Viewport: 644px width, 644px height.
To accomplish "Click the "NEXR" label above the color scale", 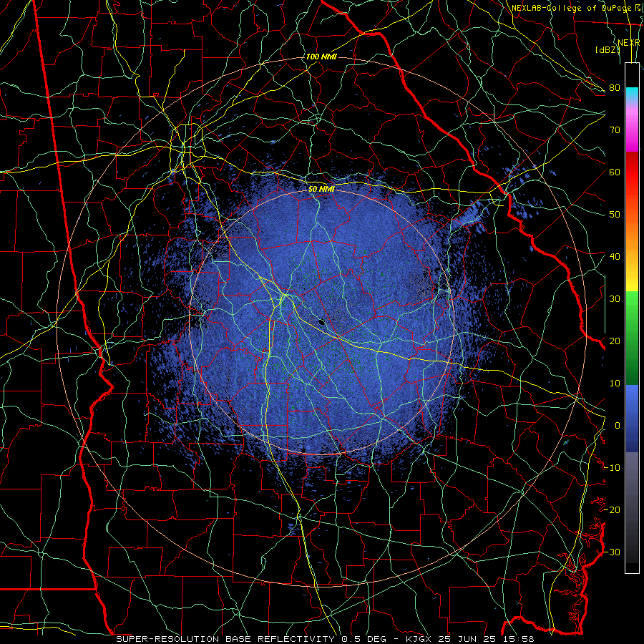I will (x=628, y=43).
